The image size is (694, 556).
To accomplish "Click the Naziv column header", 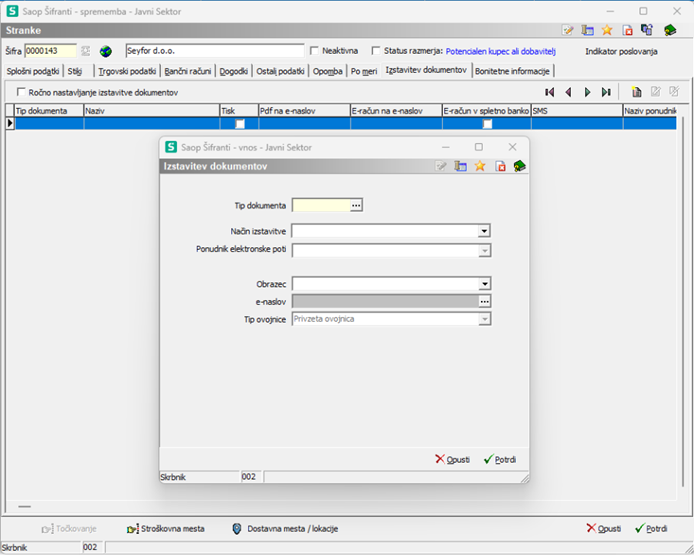I will (151, 111).
